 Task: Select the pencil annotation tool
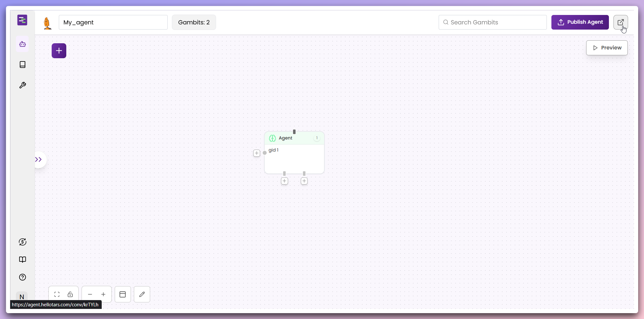[142, 294]
